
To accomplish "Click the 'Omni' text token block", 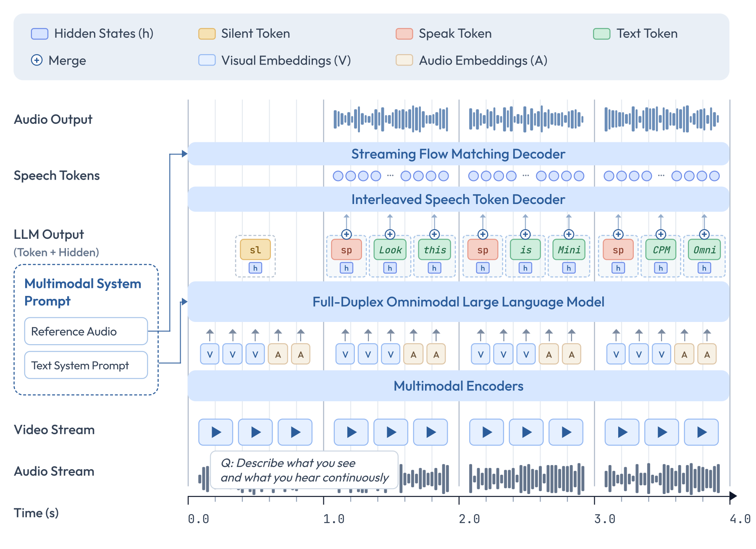I will click(704, 250).
